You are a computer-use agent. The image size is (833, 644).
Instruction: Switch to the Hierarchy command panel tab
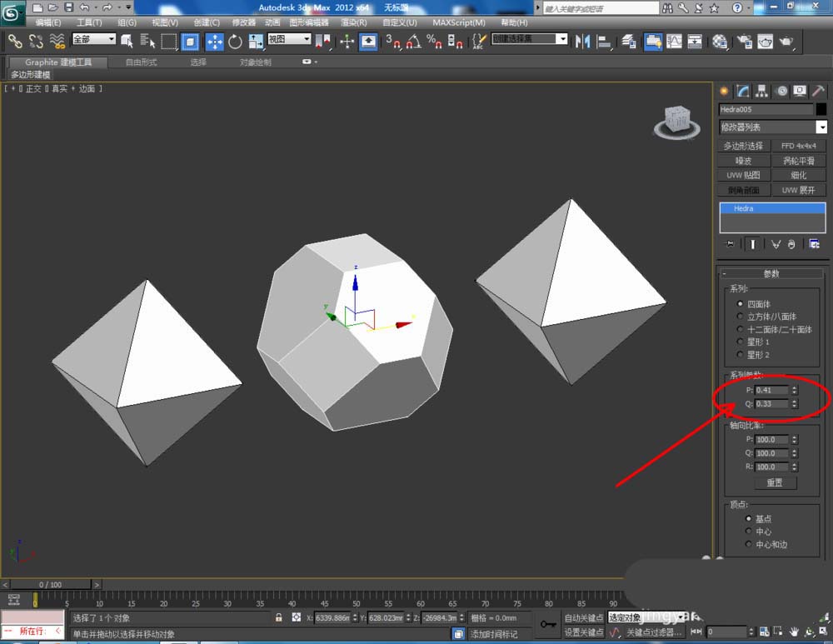coord(762,92)
